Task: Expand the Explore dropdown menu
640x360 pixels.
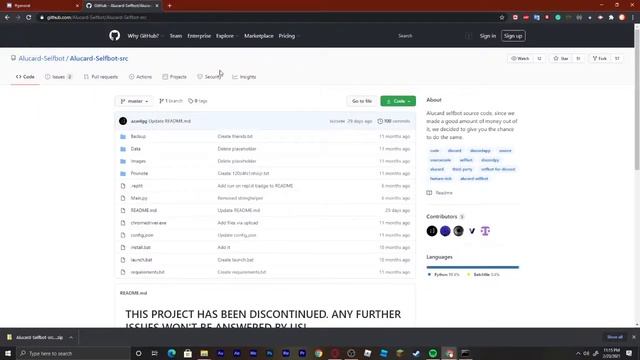Action: click(x=227, y=36)
